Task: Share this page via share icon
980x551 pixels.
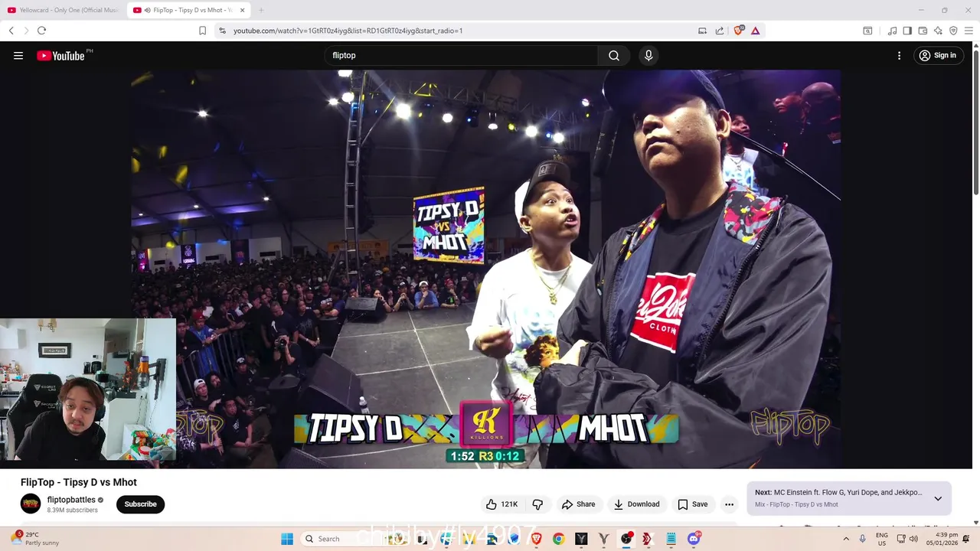Action: 720,31
